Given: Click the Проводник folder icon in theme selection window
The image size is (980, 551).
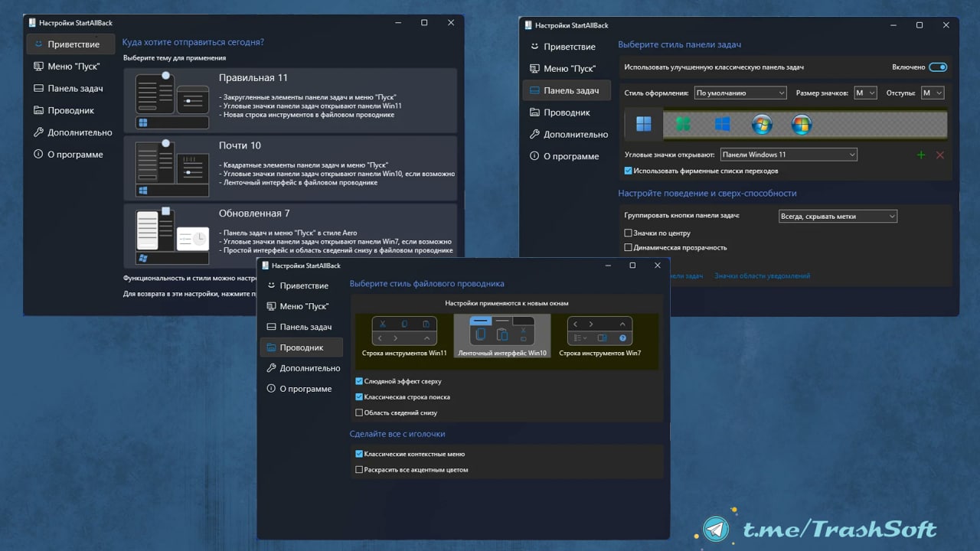Looking at the screenshot, I should (x=38, y=110).
